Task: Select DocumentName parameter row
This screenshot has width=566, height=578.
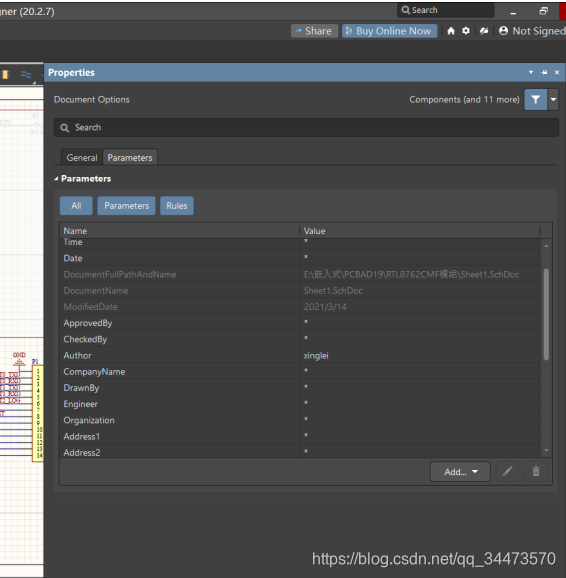Action: coord(300,290)
